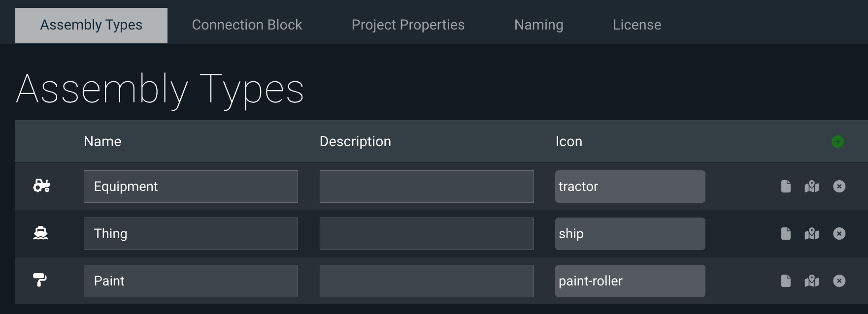Click the paint-roller icon in the Paint row
868x314 pixels.
click(x=40, y=281)
